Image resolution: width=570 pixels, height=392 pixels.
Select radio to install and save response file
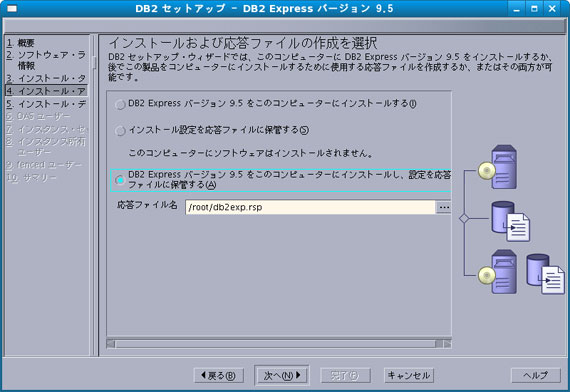coord(120,180)
